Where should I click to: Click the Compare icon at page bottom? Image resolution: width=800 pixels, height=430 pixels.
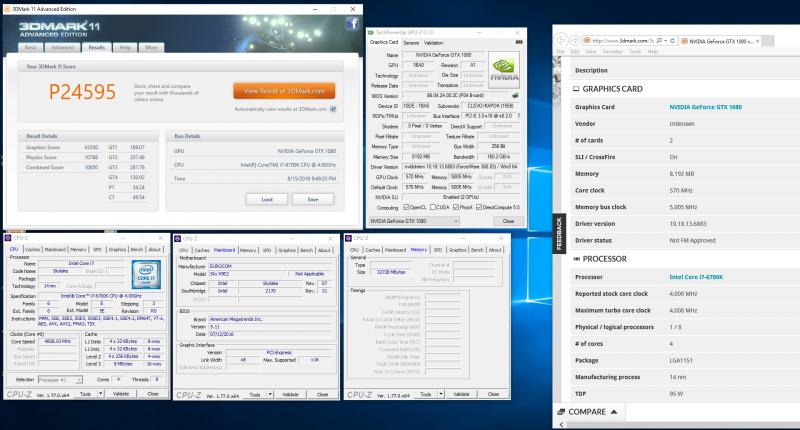[x=561, y=412]
